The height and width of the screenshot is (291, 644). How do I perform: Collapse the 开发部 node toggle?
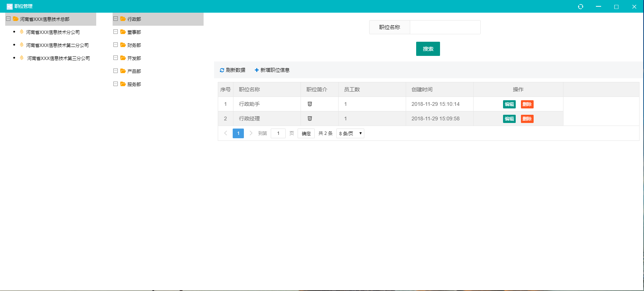pos(116,58)
